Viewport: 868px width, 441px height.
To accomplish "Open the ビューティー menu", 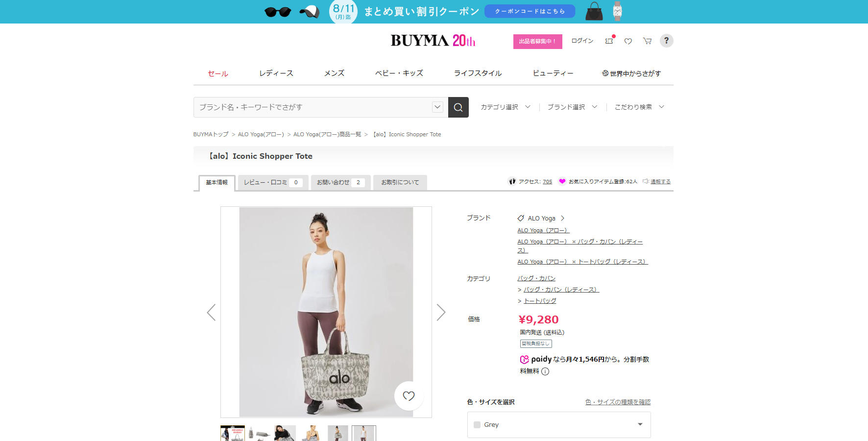I will 553,73.
